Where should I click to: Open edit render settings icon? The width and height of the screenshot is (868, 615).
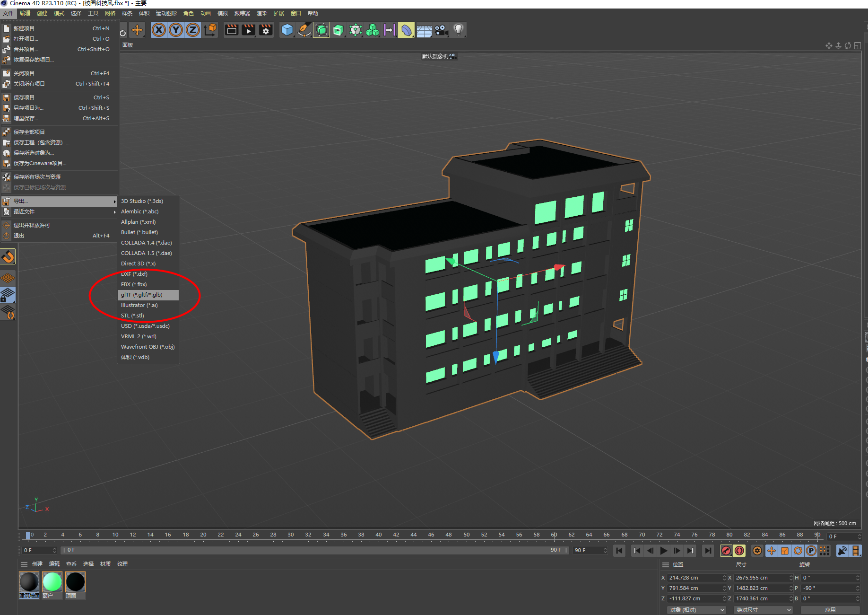point(266,30)
